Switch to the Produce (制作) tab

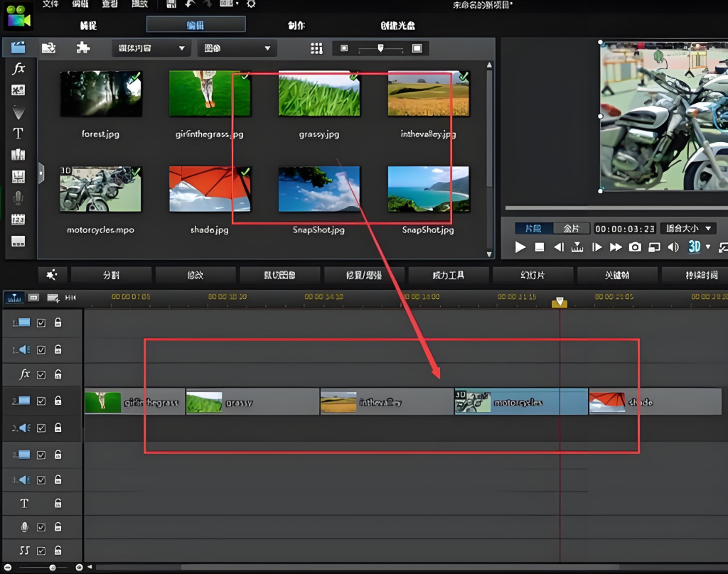[296, 26]
